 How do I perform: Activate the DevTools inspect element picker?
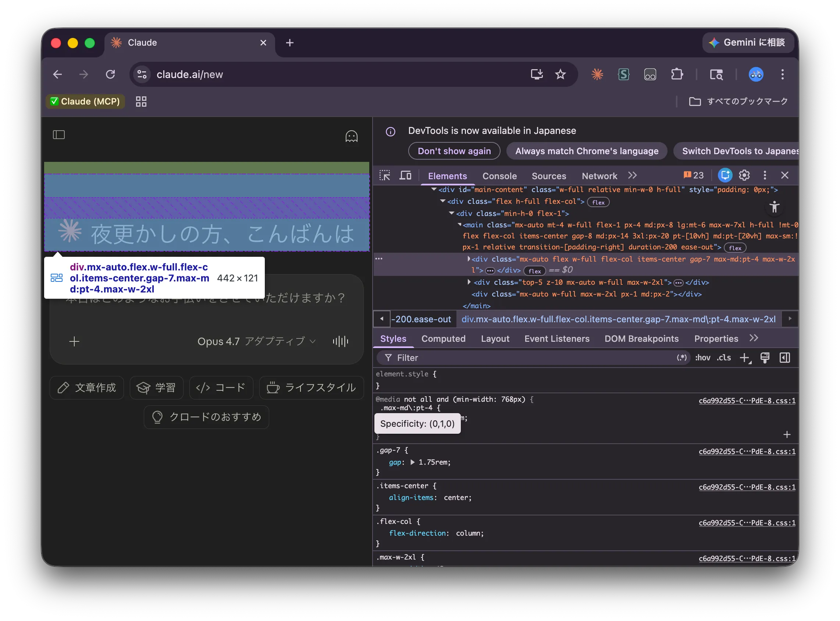(384, 175)
